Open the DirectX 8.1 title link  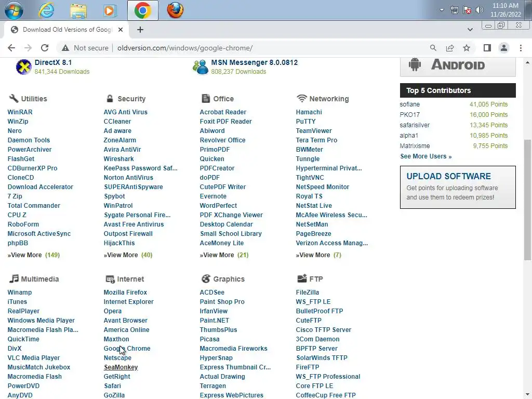tap(53, 62)
